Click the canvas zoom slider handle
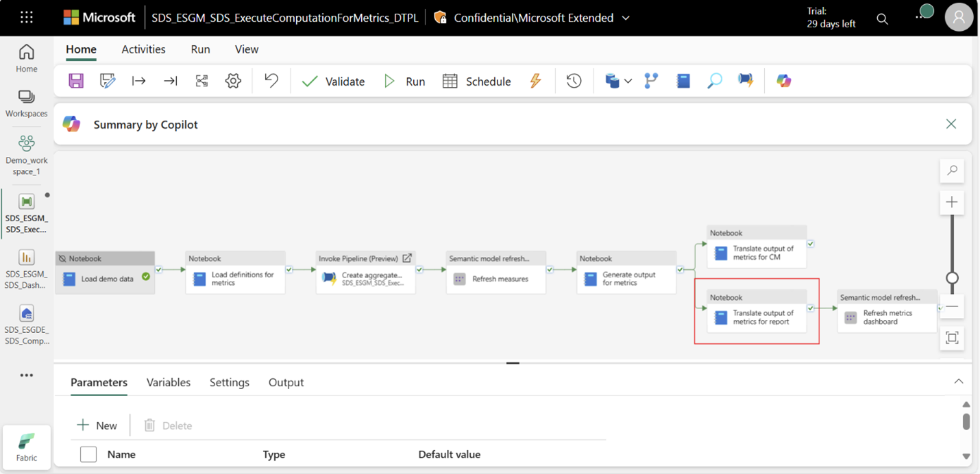Image resolution: width=980 pixels, height=474 pixels. [x=952, y=278]
